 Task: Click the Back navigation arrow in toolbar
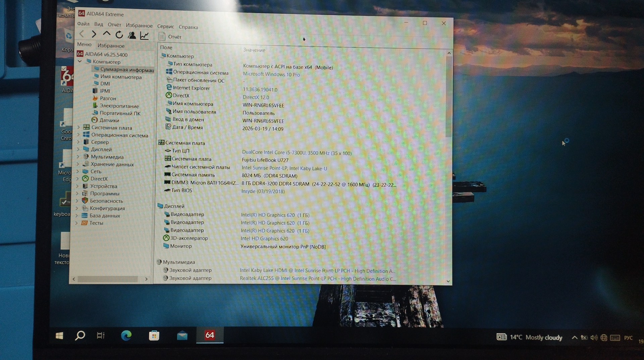coord(82,34)
